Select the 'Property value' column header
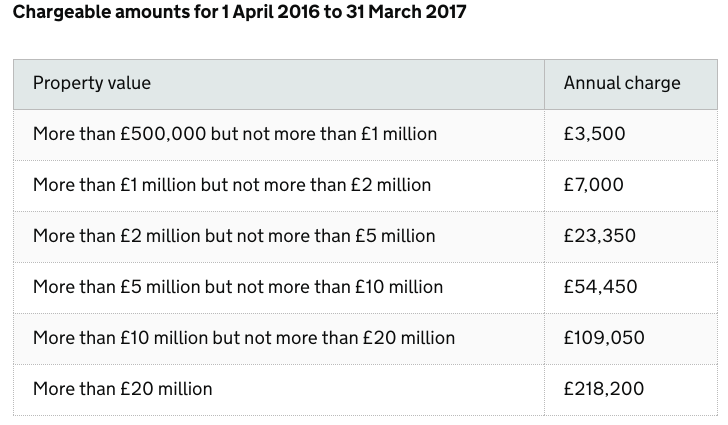The image size is (728, 425). coord(92,83)
